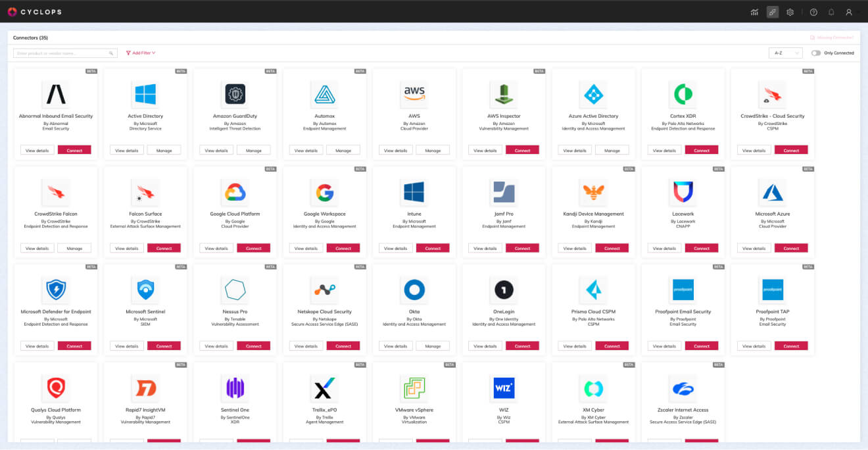Click the AWS connector logo
This screenshot has width=868, height=450.
(414, 94)
